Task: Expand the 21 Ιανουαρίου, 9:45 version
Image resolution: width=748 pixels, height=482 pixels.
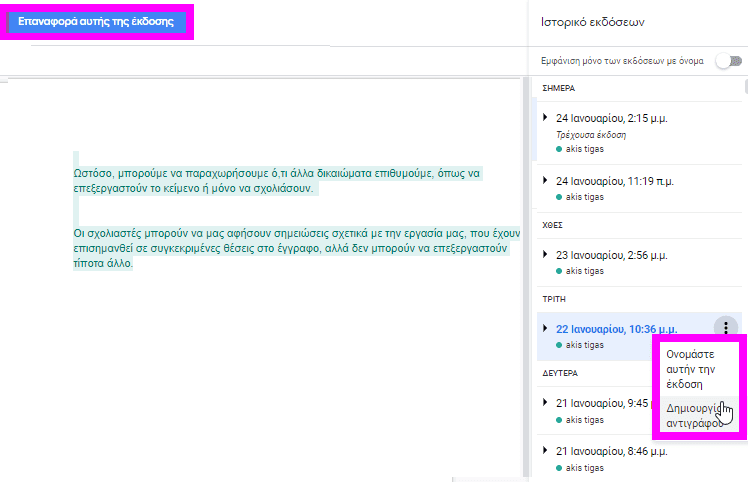Action: 545,402
